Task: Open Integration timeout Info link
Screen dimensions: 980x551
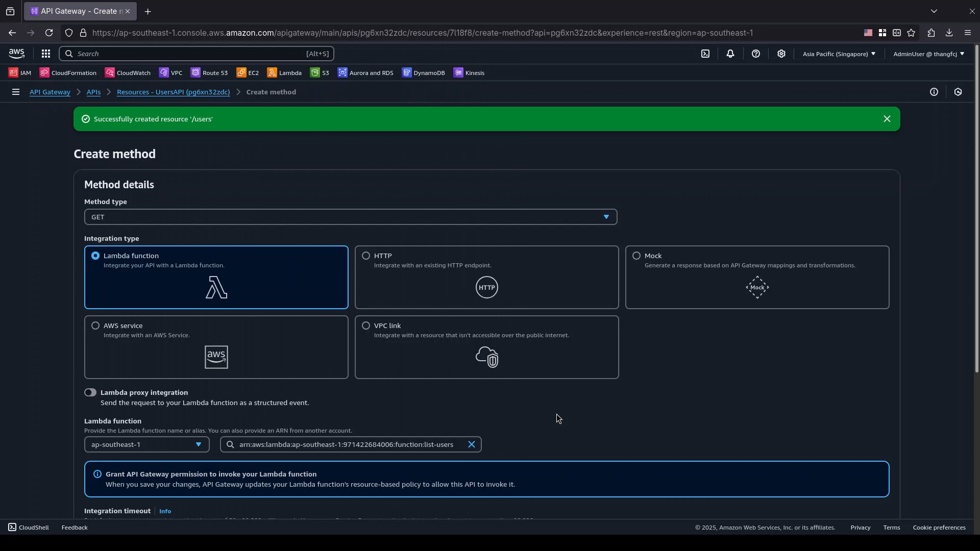Action: pos(165,511)
